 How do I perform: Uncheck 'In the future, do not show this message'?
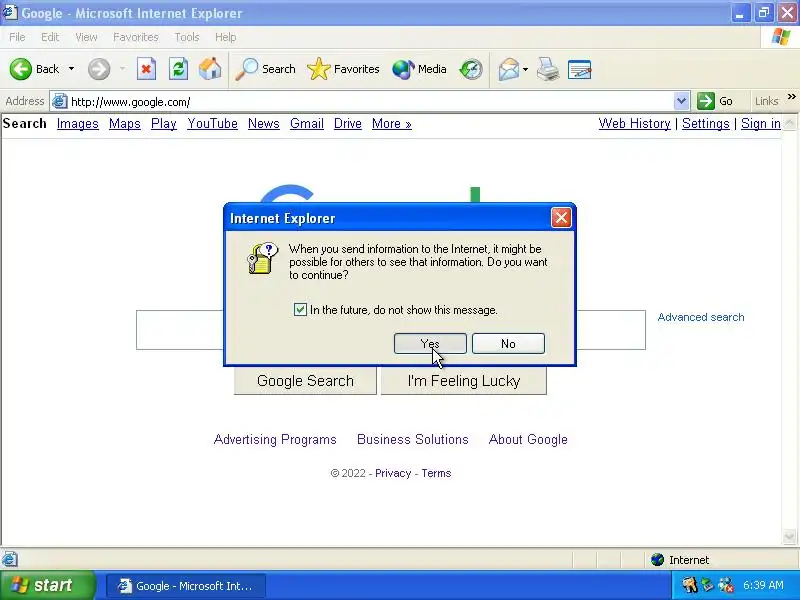(x=300, y=309)
